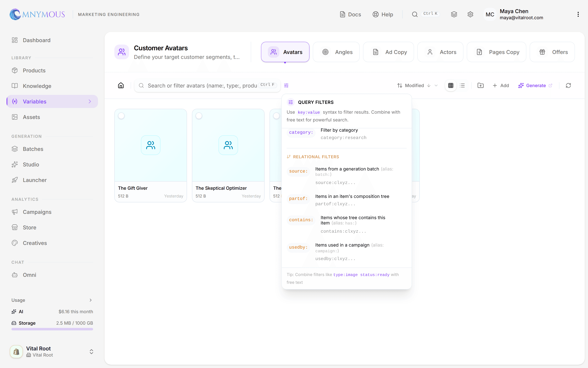Viewport: 588px width, 368px height.
Task: Click the Store shop icon
Action: pos(15,228)
